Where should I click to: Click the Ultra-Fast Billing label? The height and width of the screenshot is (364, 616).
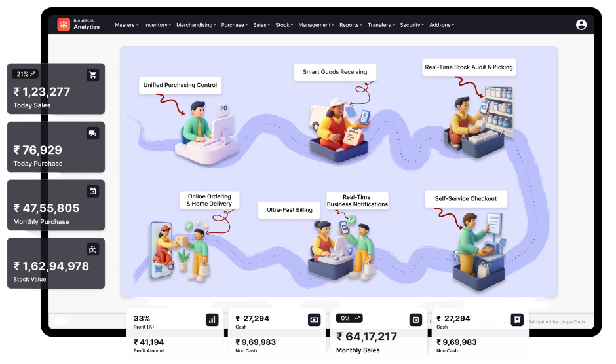[289, 210]
